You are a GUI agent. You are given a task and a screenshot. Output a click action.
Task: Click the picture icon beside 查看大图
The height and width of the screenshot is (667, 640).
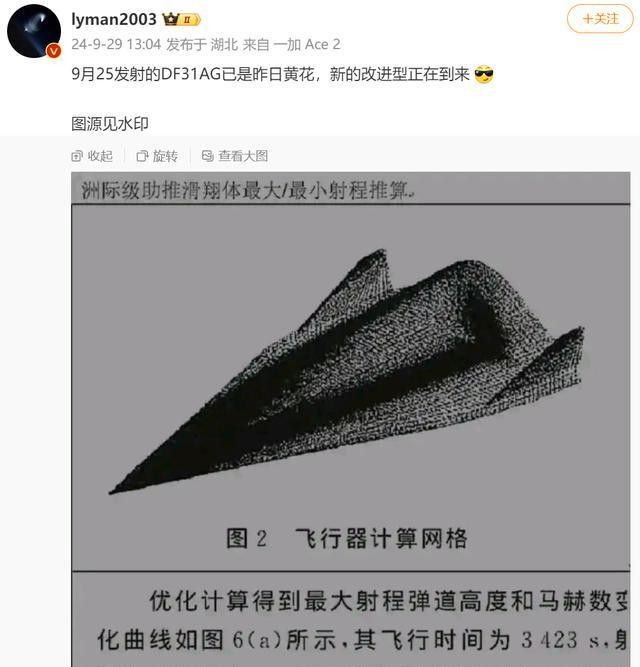pos(208,156)
